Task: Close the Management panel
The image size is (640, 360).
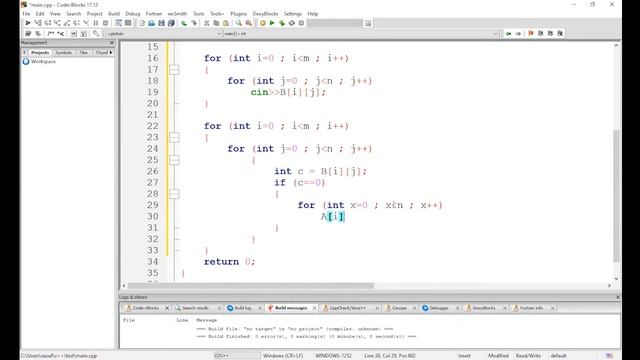Action: click(x=112, y=43)
